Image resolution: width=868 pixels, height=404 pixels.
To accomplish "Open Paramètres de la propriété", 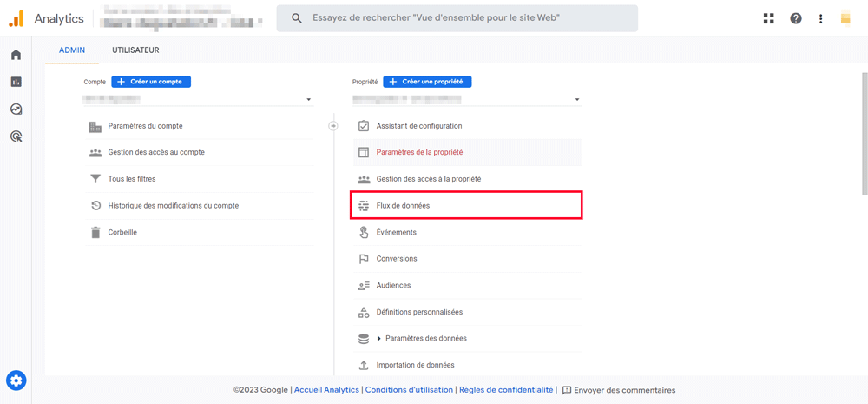I will [x=468, y=152].
